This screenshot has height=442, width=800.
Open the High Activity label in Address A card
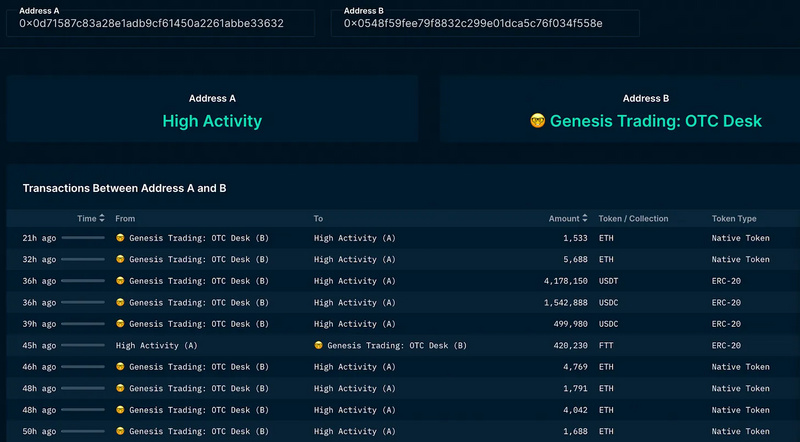pyautogui.click(x=212, y=121)
